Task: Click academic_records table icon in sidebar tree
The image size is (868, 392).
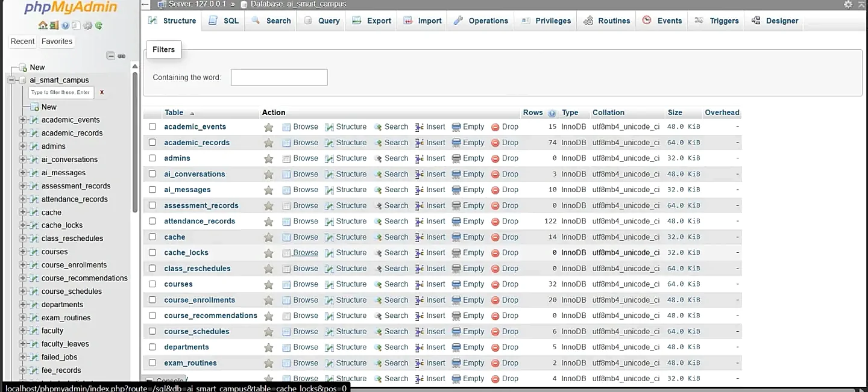Action: coord(34,133)
